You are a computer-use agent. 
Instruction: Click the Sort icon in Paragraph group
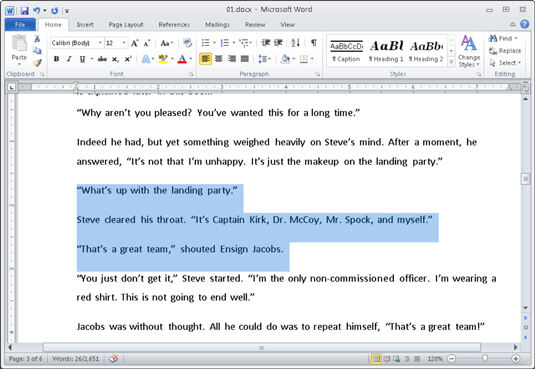295,43
